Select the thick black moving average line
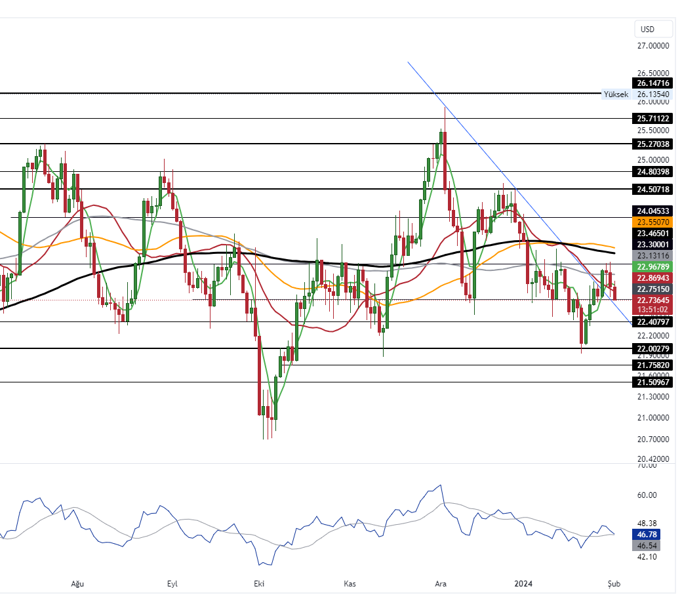Viewport: 682px width, 616px height. click(x=393, y=266)
